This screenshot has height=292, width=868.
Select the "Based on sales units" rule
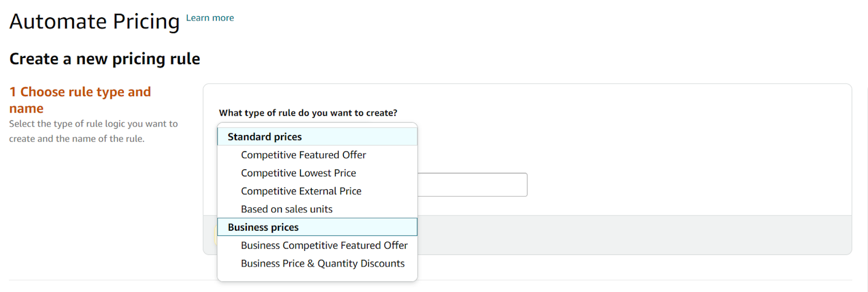point(286,210)
